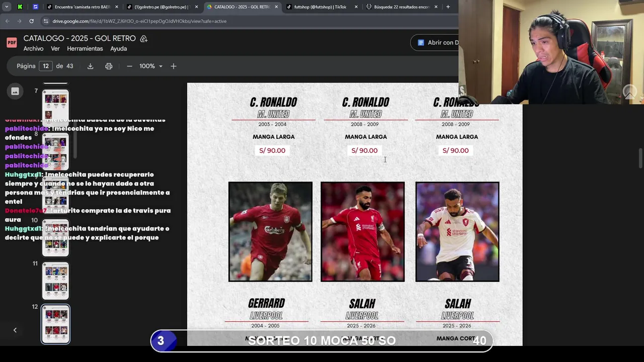This screenshot has width=644, height=362.
Task: Open a new browser tab
Action: [448, 7]
